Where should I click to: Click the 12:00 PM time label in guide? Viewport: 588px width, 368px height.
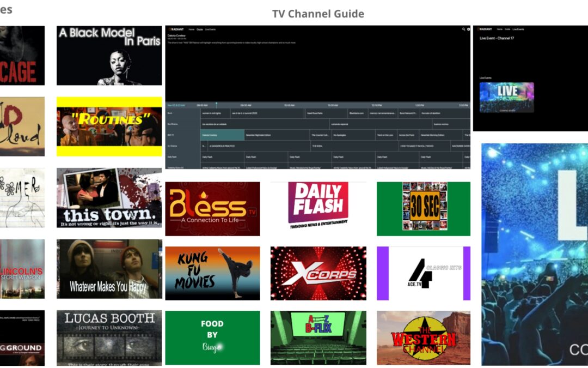coord(377,106)
